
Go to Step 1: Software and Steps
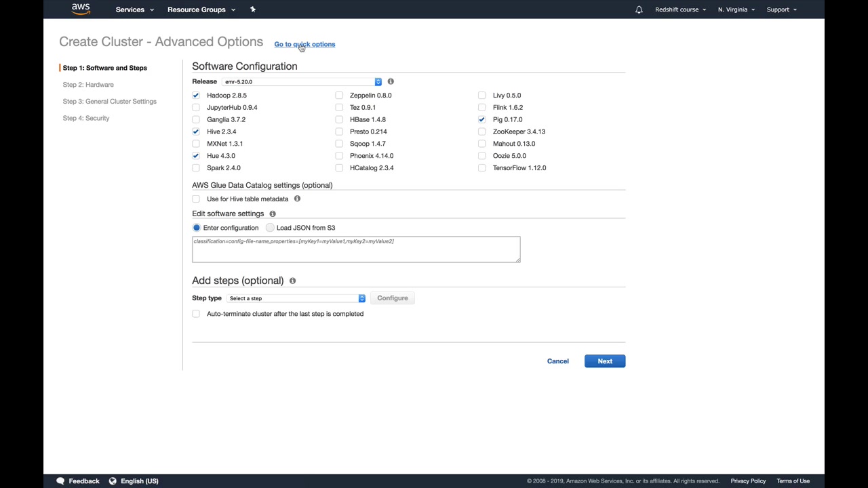[105, 68]
